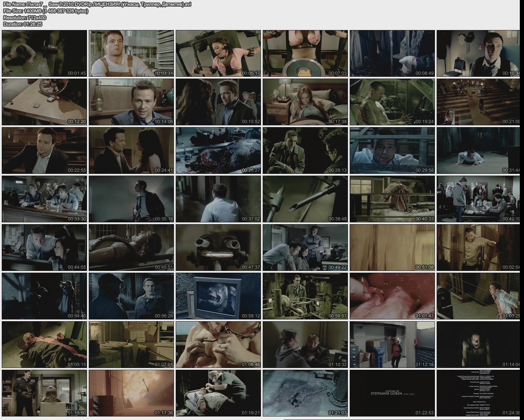The width and height of the screenshot is (524, 420).
Task: Open the thumbnail timestamped 00:01:45
Action: pyautogui.click(x=44, y=53)
